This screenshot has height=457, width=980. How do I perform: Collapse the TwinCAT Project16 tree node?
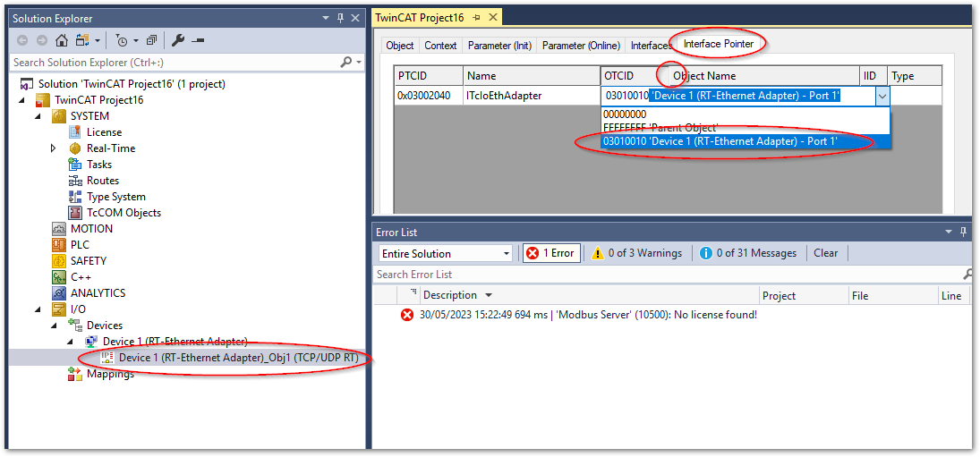point(23,100)
